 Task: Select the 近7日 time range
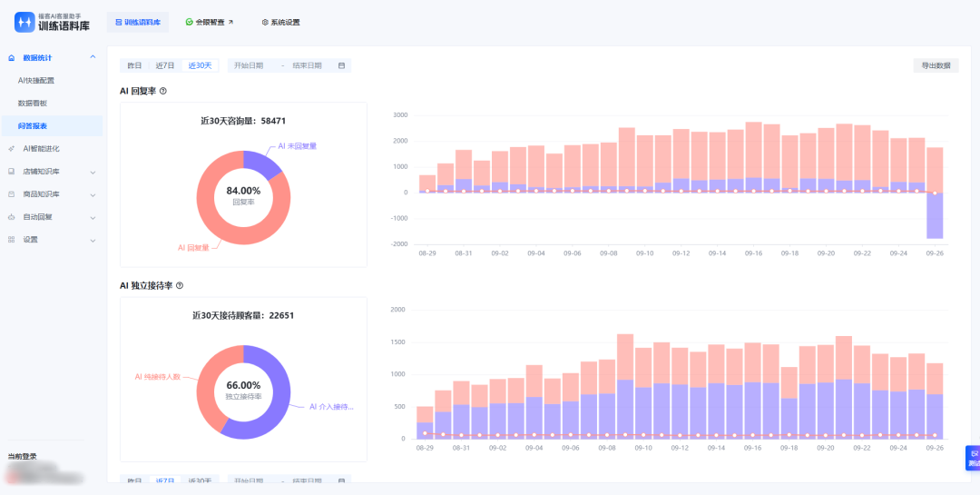(165, 65)
